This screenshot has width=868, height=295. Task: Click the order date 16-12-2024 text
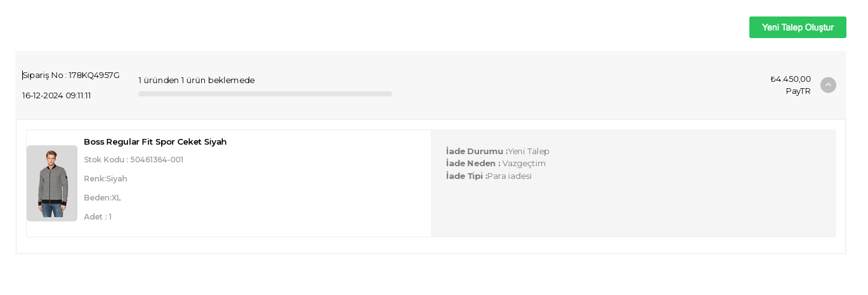click(x=56, y=95)
